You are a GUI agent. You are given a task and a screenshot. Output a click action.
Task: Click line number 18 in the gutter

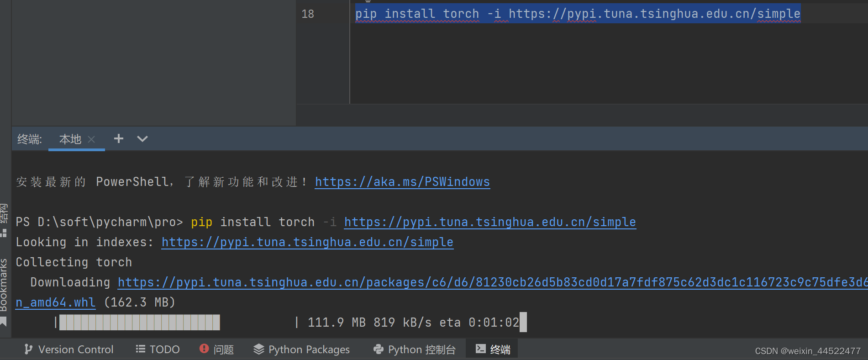click(x=308, y=14)
